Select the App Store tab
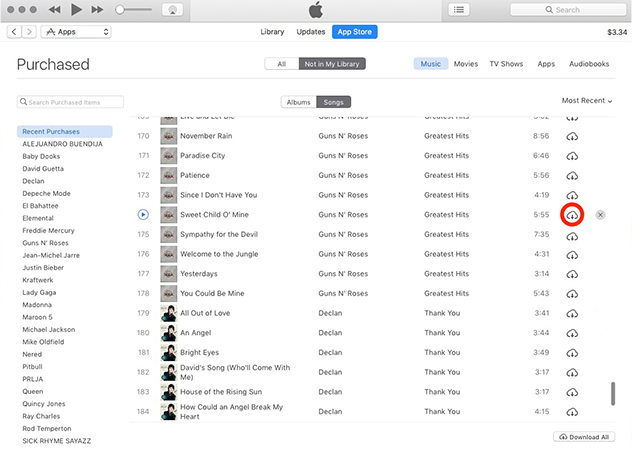Screen dimensions: 632x450 (x=355, y=32)
